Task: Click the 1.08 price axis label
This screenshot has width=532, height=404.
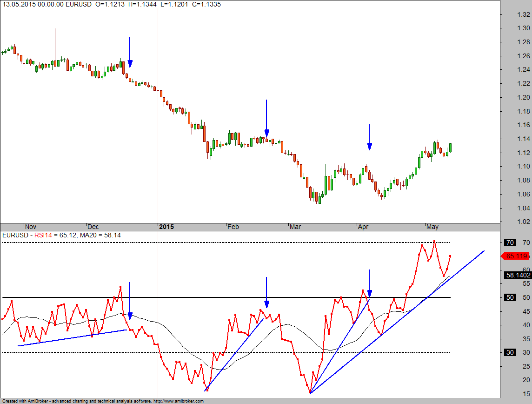Action: click(523, 180)
